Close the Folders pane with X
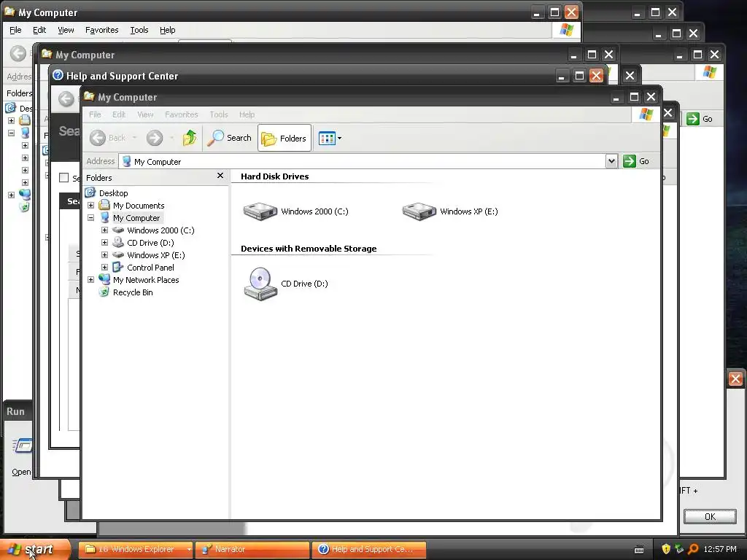The height and width of the screenshot is (560, 747). pos(220,176)
